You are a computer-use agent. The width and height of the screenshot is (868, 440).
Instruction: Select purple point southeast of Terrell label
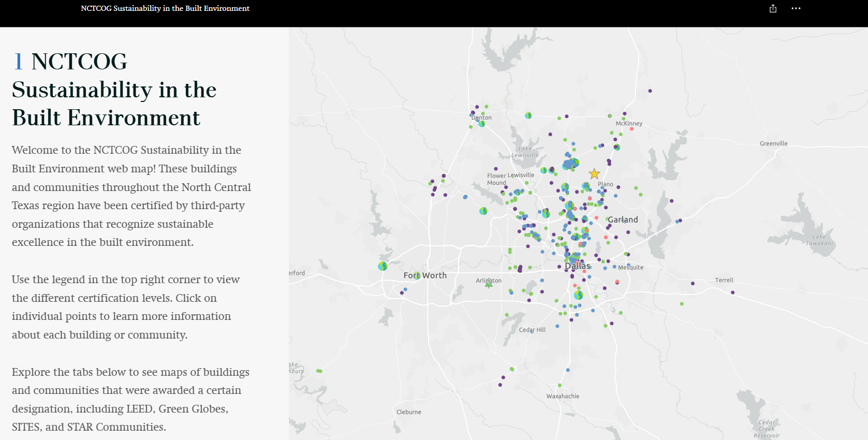(732, 292)
